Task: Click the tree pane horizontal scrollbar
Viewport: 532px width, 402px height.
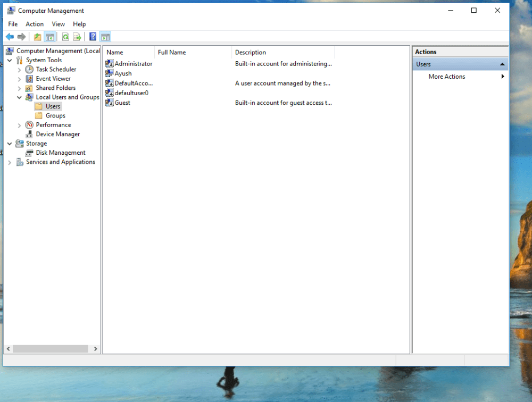Action: click(x=51, y=349)
